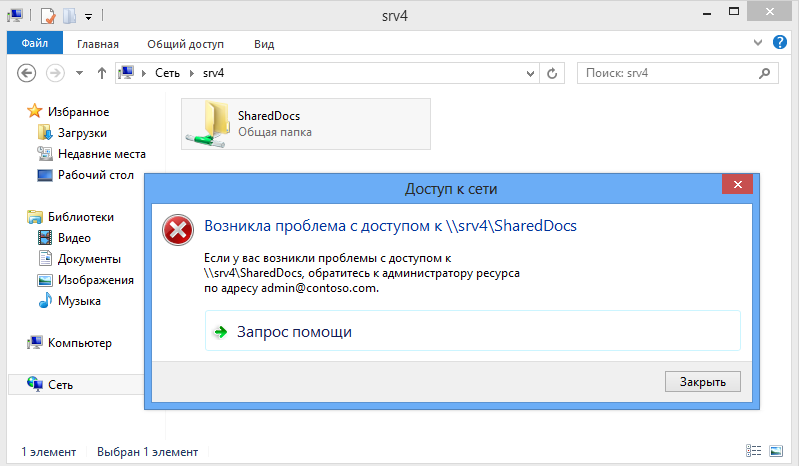Screen dimensions: 799x466
Task: Expand the arrow before Сеть in the address bar
Action: click(144, 73)
